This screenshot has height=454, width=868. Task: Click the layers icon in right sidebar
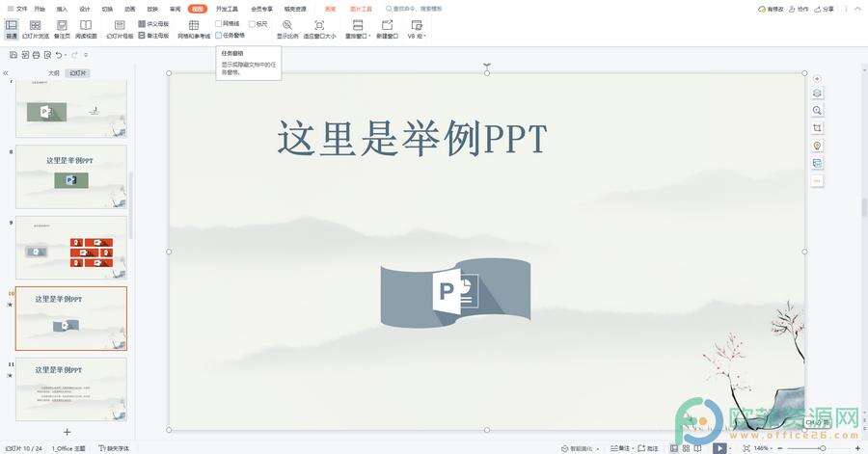(817, 93)
